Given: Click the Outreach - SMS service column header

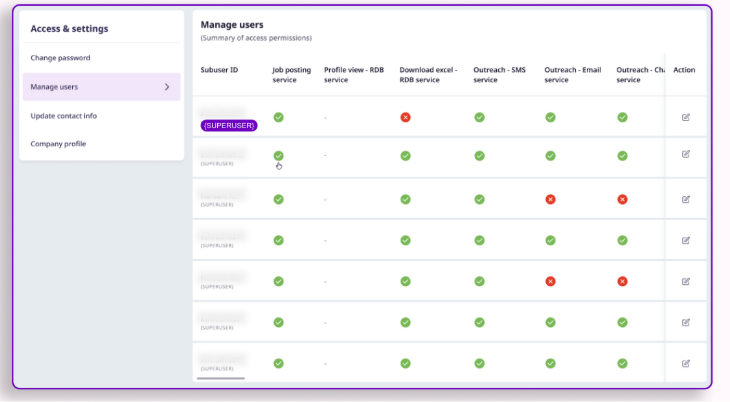Looking at the screenshot, I should click(x=497, y=75).
